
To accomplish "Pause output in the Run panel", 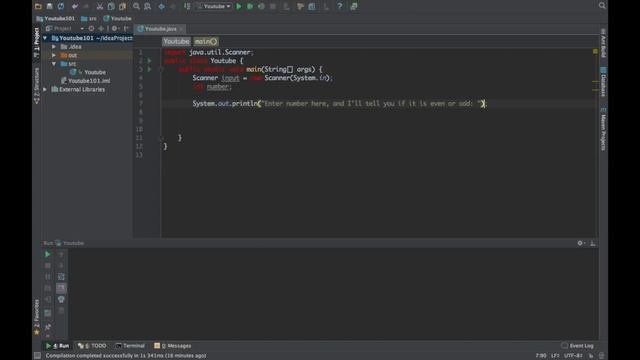I will point(47,277).
